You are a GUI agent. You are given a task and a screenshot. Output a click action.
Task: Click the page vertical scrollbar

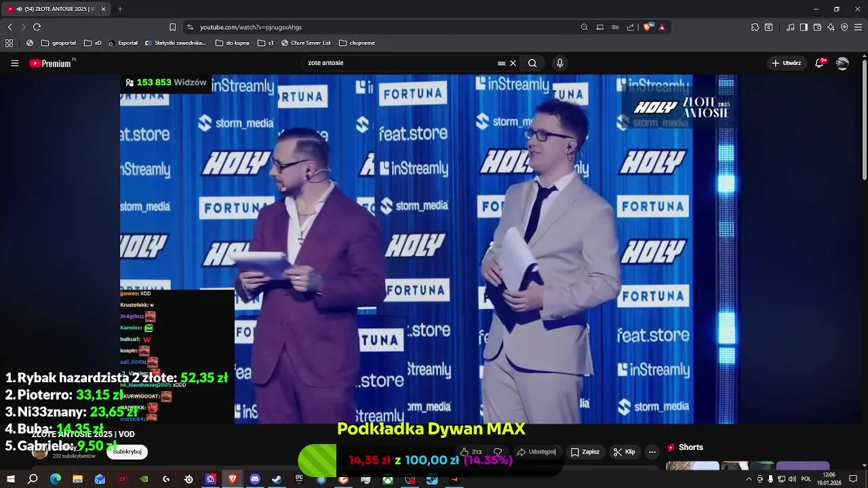864,120
